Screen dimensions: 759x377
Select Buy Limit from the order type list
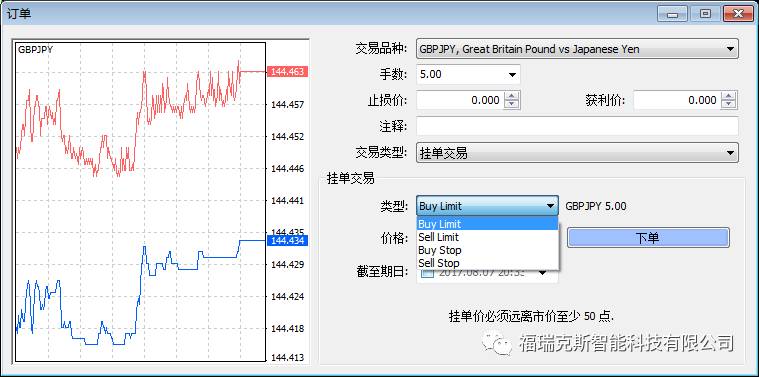[x=487, y=224]
